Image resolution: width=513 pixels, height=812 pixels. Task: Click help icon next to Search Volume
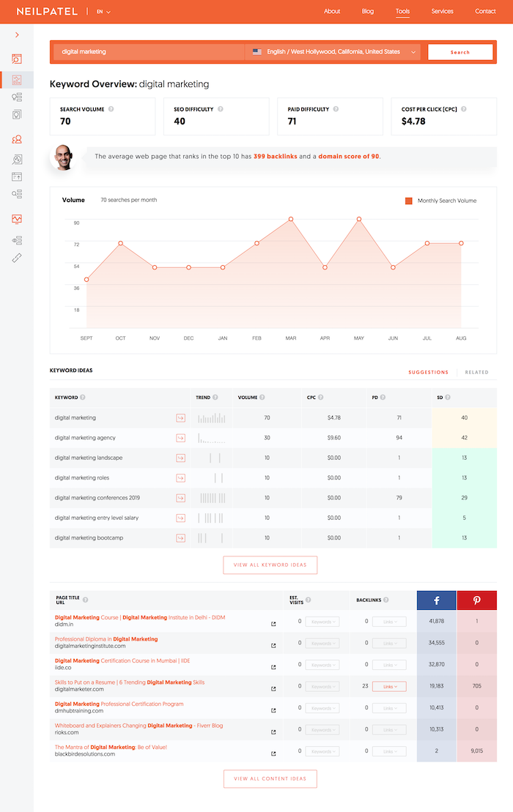111,109
